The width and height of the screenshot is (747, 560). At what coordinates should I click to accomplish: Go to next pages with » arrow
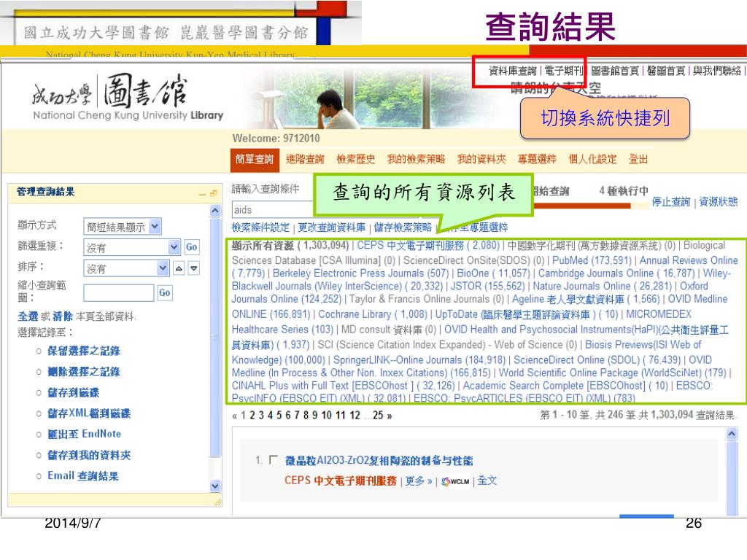[x=390, y=416]
